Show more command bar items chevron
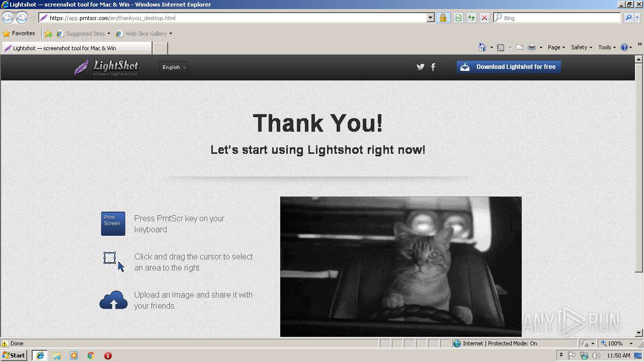 coord(639,45)
